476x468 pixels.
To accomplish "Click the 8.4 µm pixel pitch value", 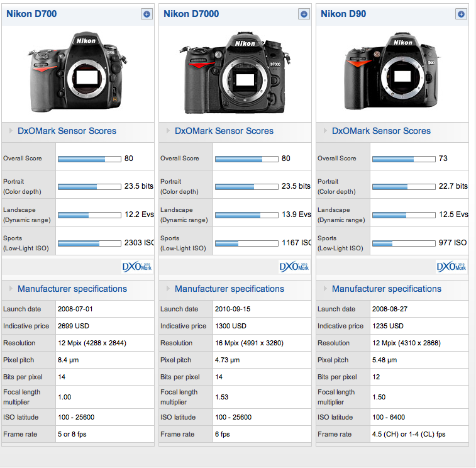I will point(69,360).
